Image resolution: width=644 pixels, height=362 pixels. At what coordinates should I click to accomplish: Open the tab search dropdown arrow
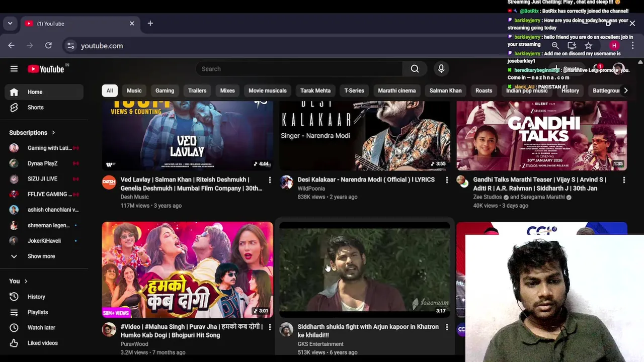tap(10, 23)
